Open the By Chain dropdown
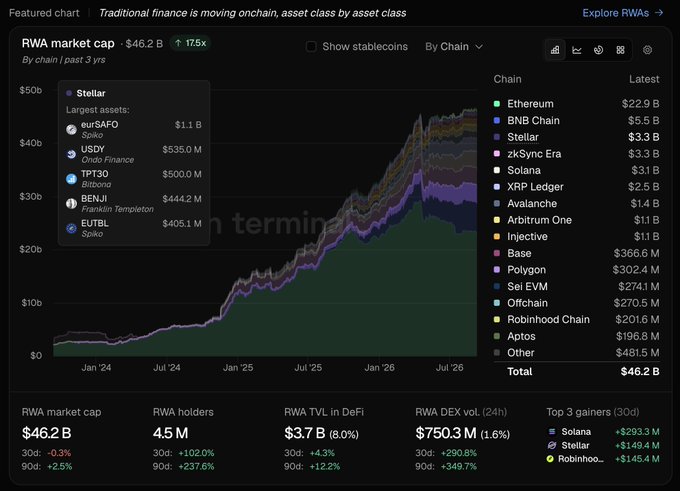 point(454,46)
